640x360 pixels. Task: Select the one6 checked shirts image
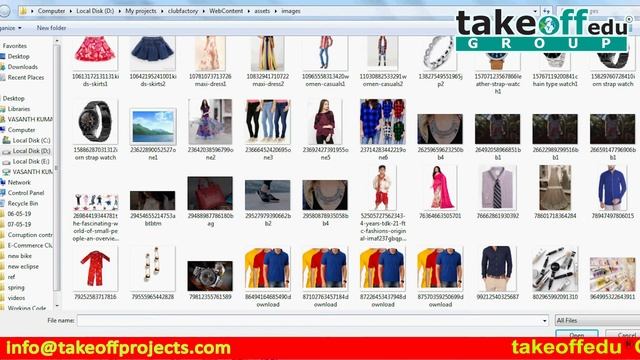tap(382, 121)
